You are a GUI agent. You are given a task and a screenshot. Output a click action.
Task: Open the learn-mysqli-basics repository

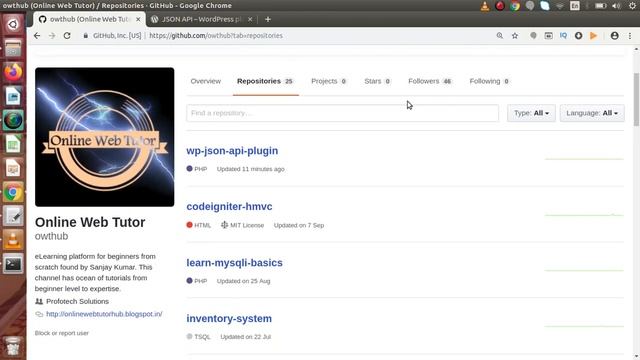235,262
